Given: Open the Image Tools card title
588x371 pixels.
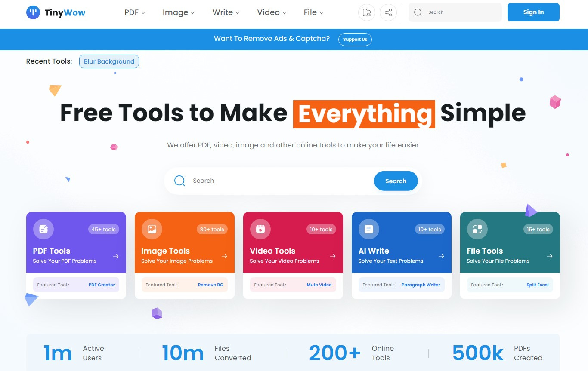Looking at the screenshot, I should coord(165,251).
